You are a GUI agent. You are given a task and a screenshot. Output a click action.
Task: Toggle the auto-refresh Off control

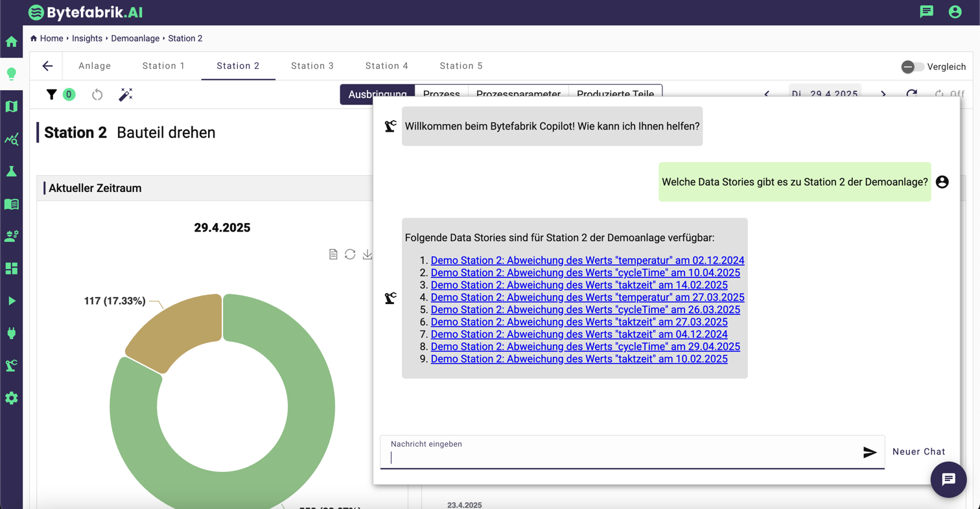950,94
